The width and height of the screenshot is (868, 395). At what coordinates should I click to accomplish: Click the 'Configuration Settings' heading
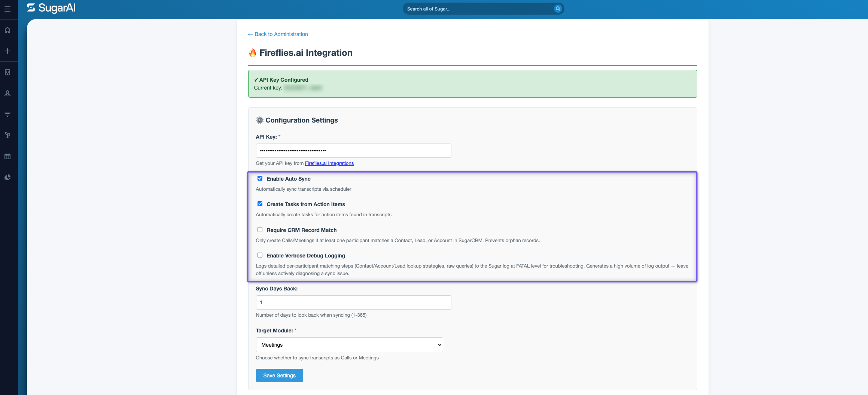[x=302, y=120]
